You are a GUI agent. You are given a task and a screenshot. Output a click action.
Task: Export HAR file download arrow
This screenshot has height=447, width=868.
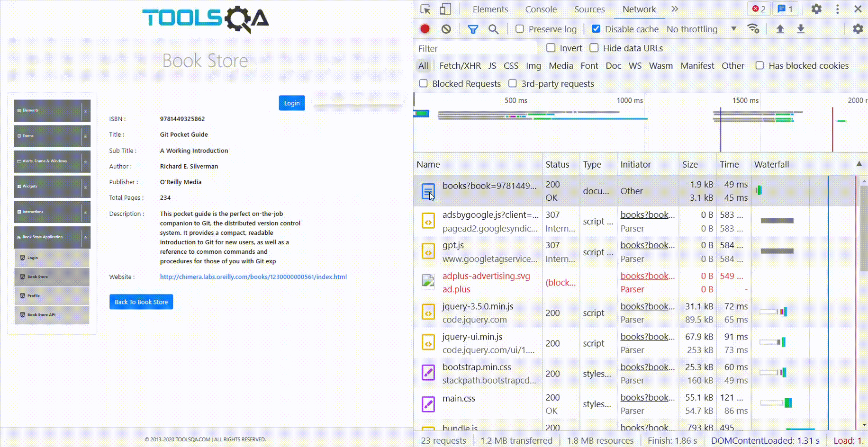point(801,29)
